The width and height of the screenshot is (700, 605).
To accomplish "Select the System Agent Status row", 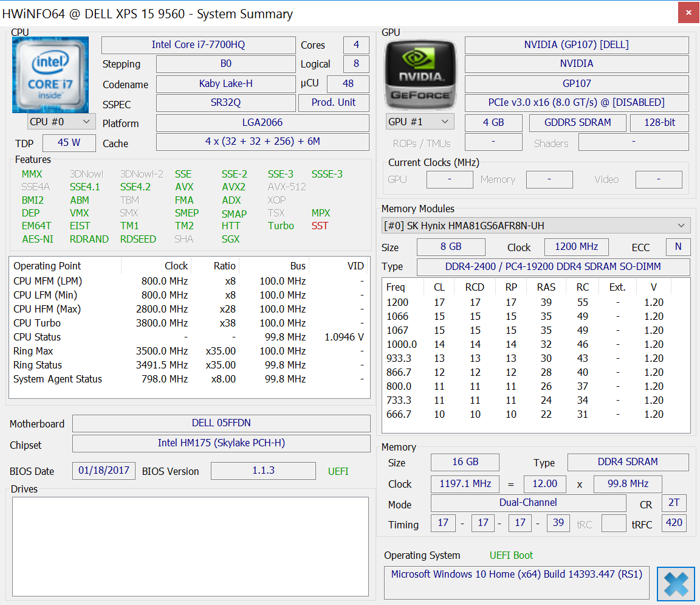I will [190, 379].
